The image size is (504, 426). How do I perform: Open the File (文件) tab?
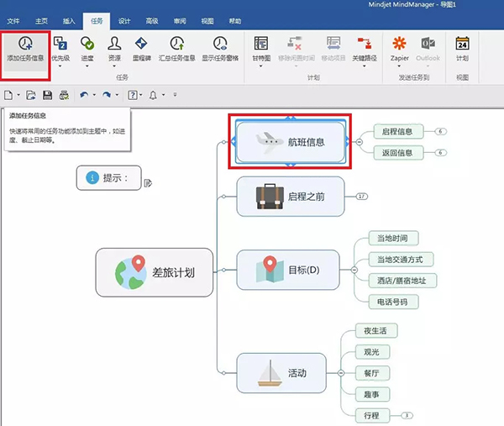pyautogui.click(x=13, y=21)
